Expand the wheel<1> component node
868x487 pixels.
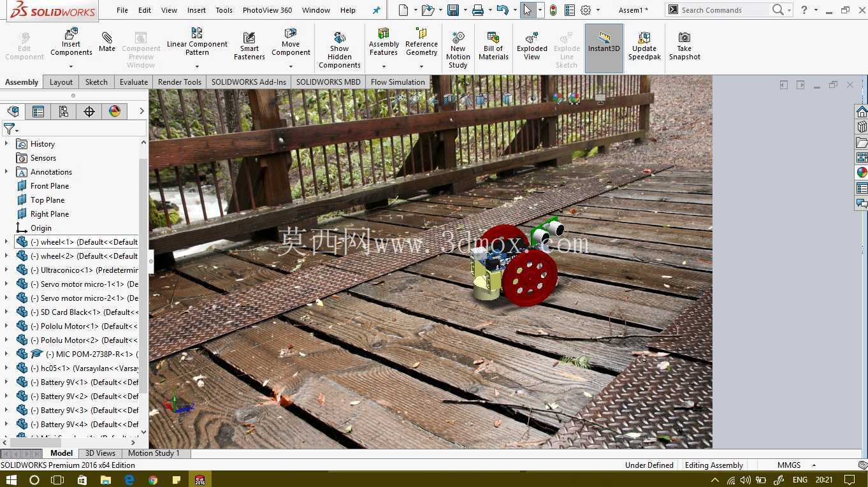pos(6,242)
